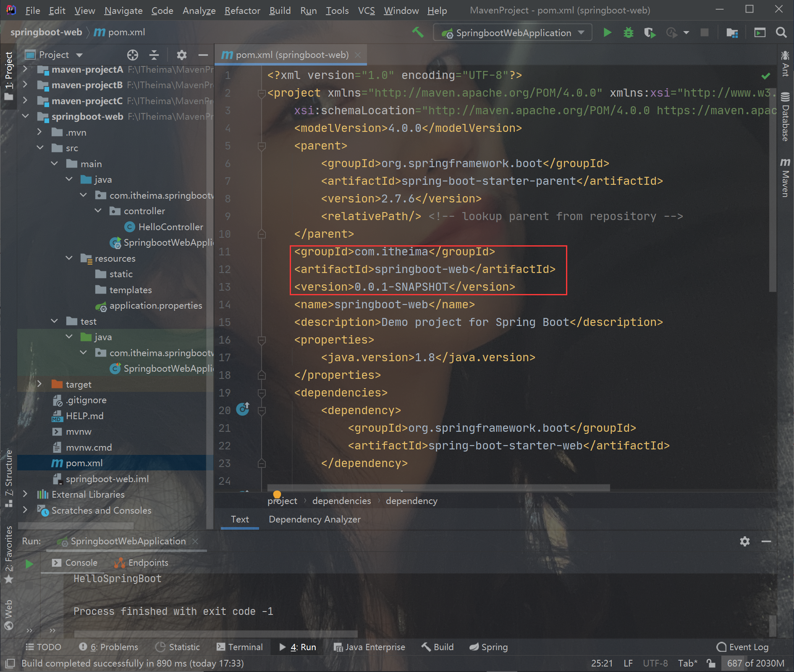Viewport: 794px width, 672px height.
Task: Click locate file crosshair icon in Project panel
Action: [x=133, y=55]
